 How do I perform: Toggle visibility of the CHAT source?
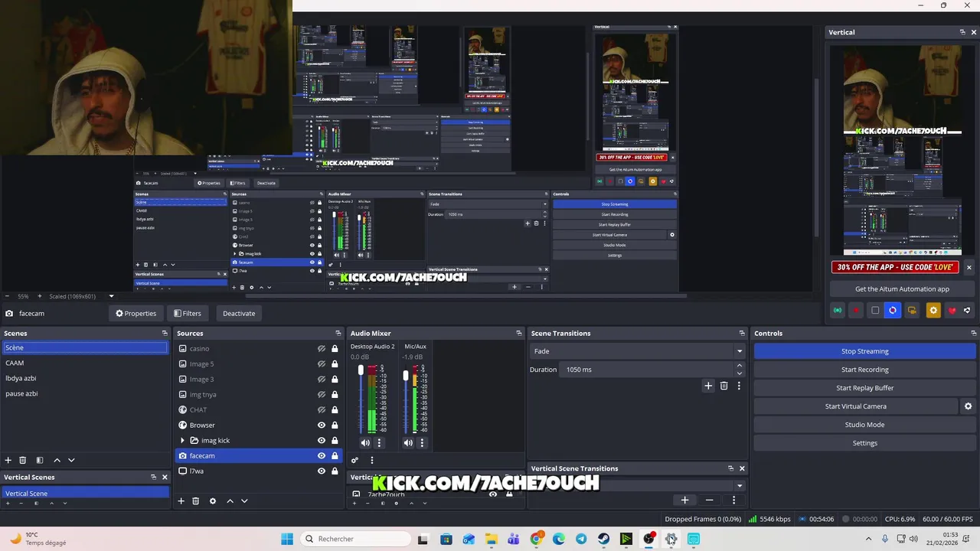(x=322, y=409)
